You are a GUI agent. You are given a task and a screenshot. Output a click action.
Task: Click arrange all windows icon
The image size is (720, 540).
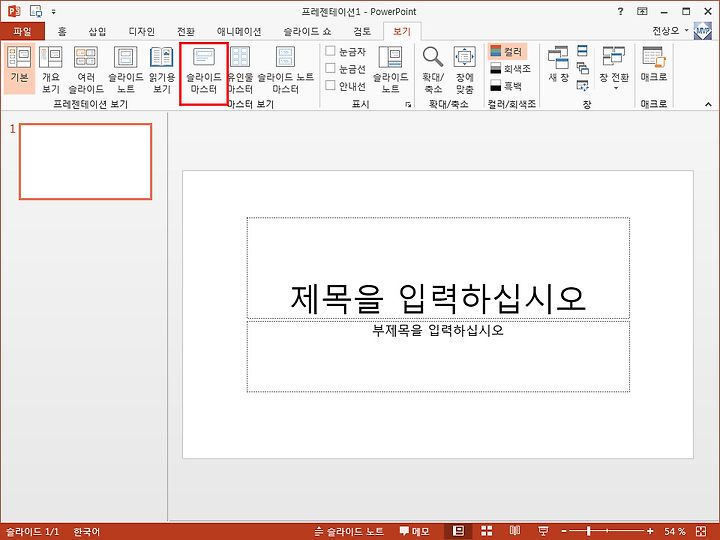582,51
